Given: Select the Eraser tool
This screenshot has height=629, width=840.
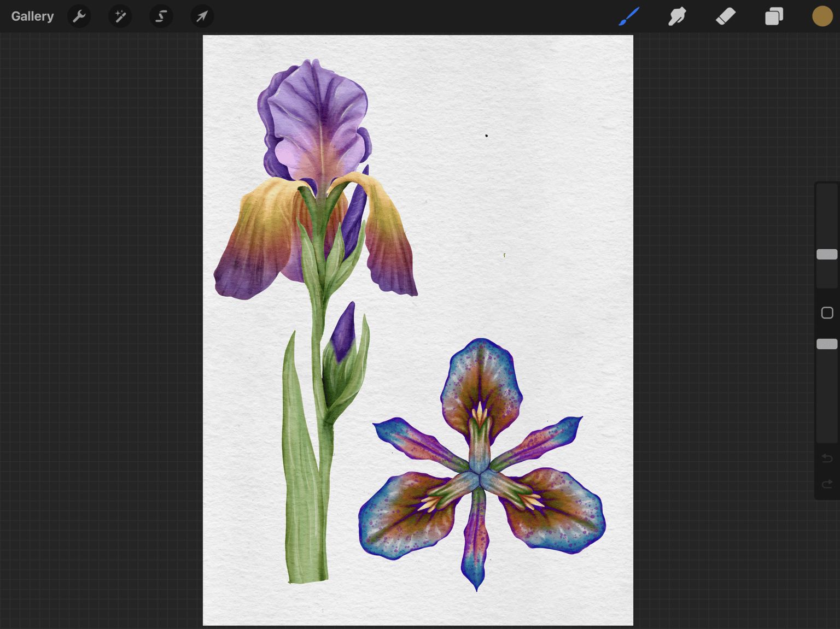Looking at the screenshot, I should [726, 16].
